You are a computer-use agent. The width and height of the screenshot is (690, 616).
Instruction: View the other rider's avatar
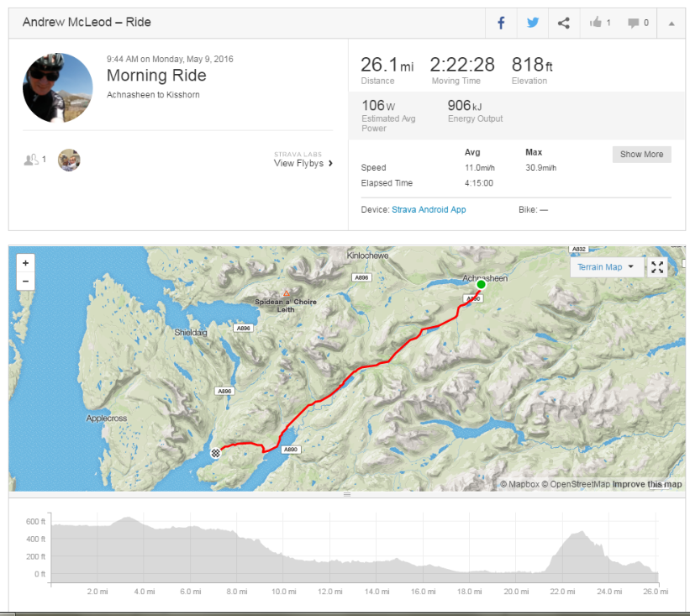tap(69, 160)
